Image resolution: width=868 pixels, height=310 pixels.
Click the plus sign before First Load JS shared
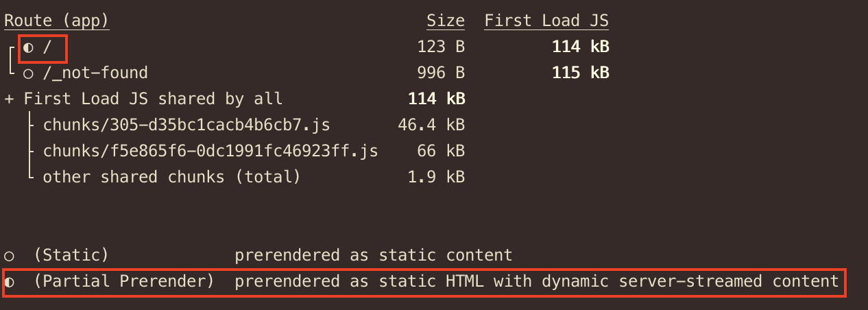[9, 99]
